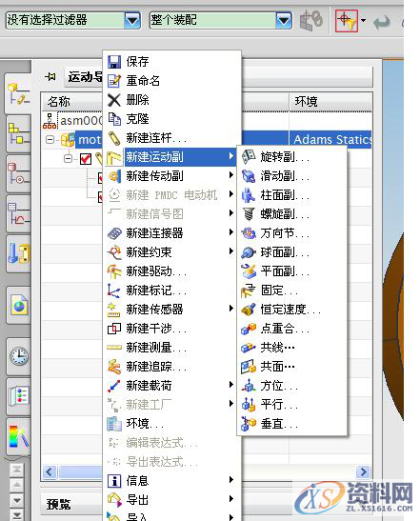The height and width of the screenshot is (521, 420).
Task: Click the selection filter funnel icon
Action: click(x=347, y=21)
